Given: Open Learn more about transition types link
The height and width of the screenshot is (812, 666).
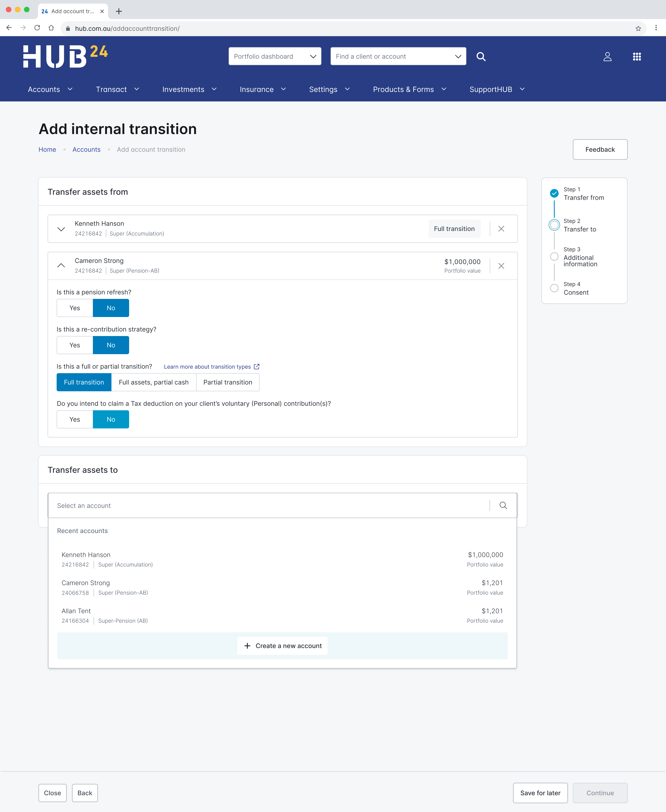Looking at the screenshot, I should 211,367.
